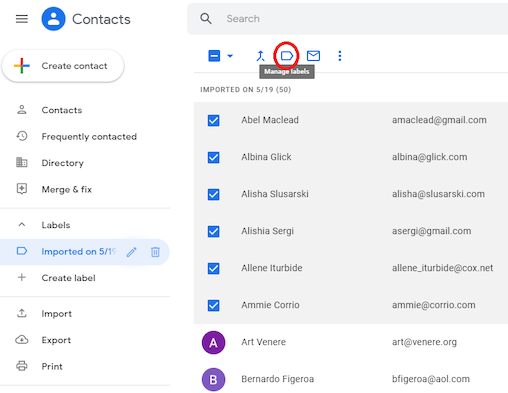Uncheck Abel Maclead checkbox
Screen dimensions: 508x393
[x=213, y=120]
